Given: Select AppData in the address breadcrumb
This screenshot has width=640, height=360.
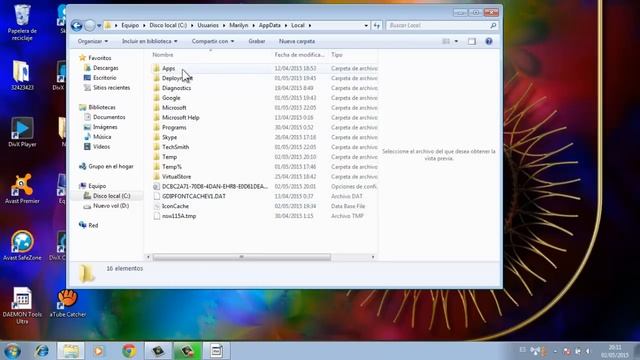Looking at the screenshot, I should tap(270, 25).
